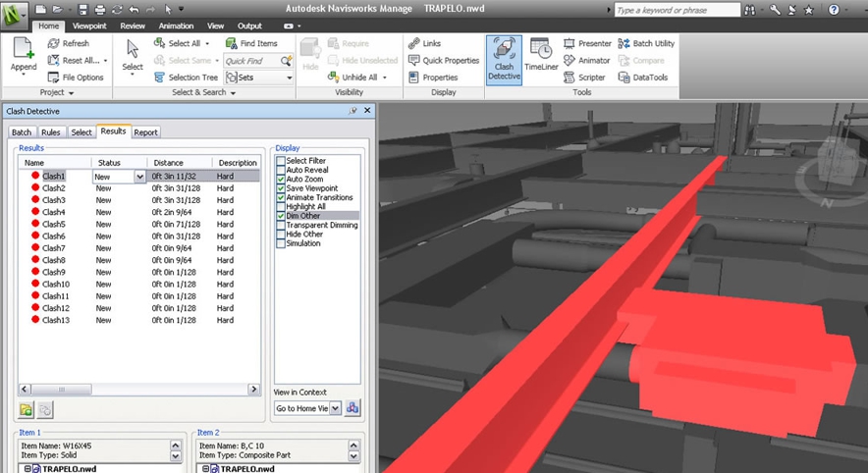Open the Selection Tree
This screenshot has width=868, height=473.
186,78
